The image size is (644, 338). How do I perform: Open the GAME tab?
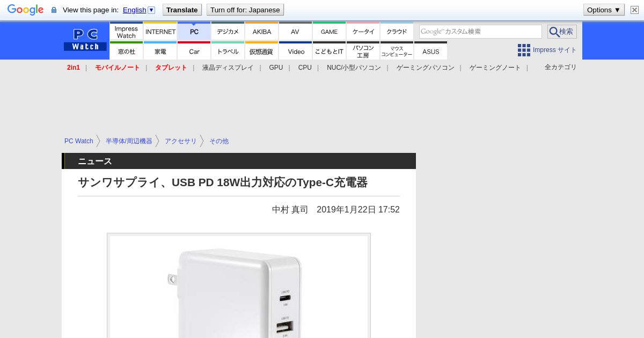(x=329, y=32)
